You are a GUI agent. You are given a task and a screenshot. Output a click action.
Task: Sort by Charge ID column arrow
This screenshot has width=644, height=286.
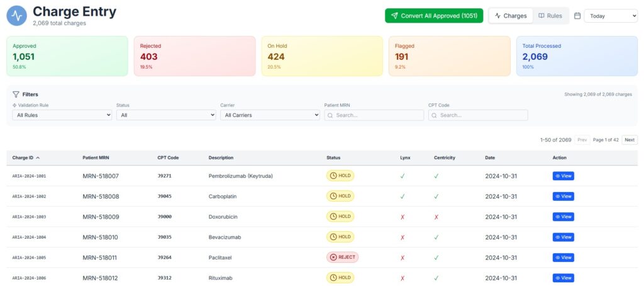(x=38, y=157)
